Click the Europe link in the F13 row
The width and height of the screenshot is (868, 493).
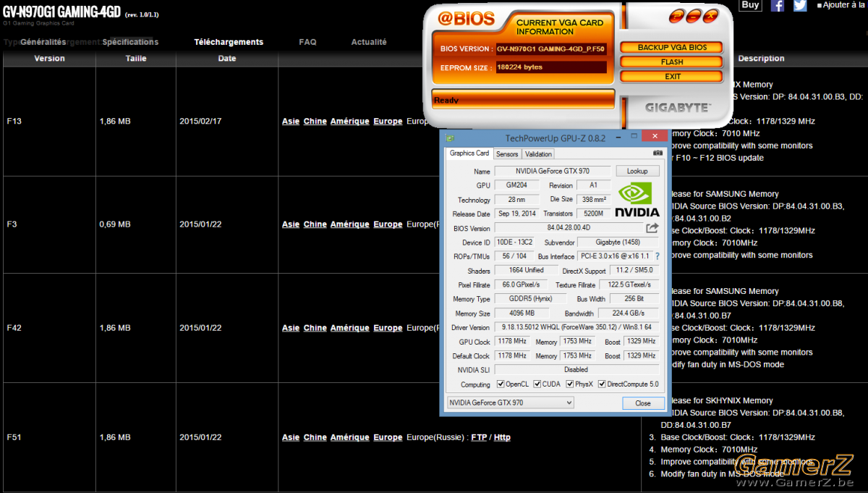(x=388, y=122)
